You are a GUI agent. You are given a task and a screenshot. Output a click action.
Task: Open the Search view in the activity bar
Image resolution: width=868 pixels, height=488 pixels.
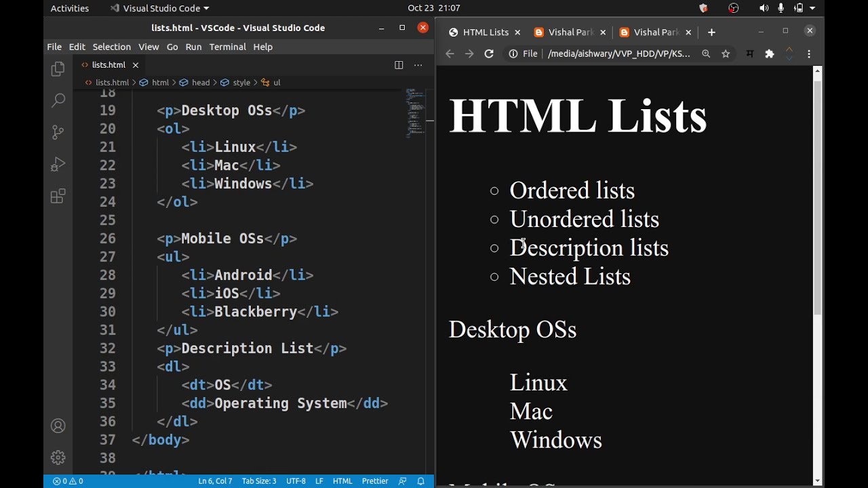click(x=58, y=100)
